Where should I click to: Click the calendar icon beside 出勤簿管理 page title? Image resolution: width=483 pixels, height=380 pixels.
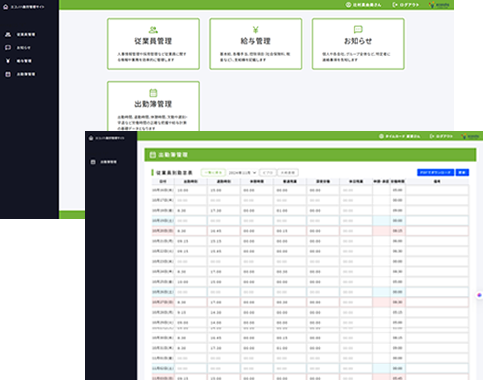tap(153, 155)
